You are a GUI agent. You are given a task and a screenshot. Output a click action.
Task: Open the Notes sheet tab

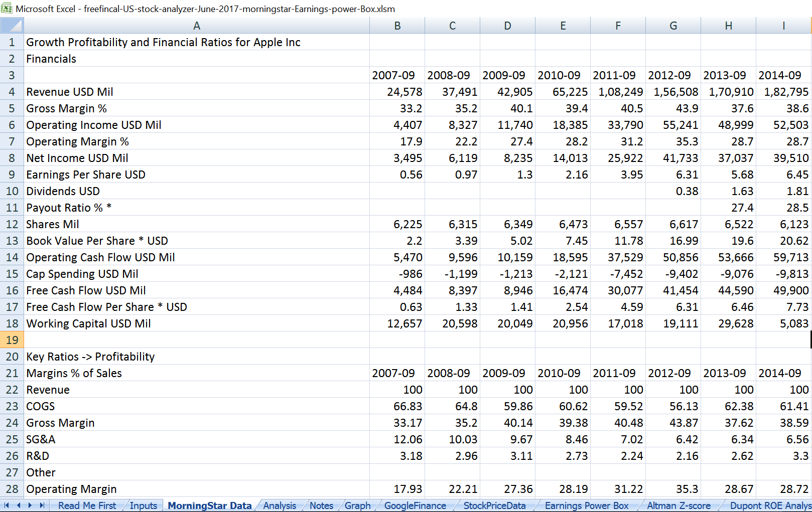321,506
